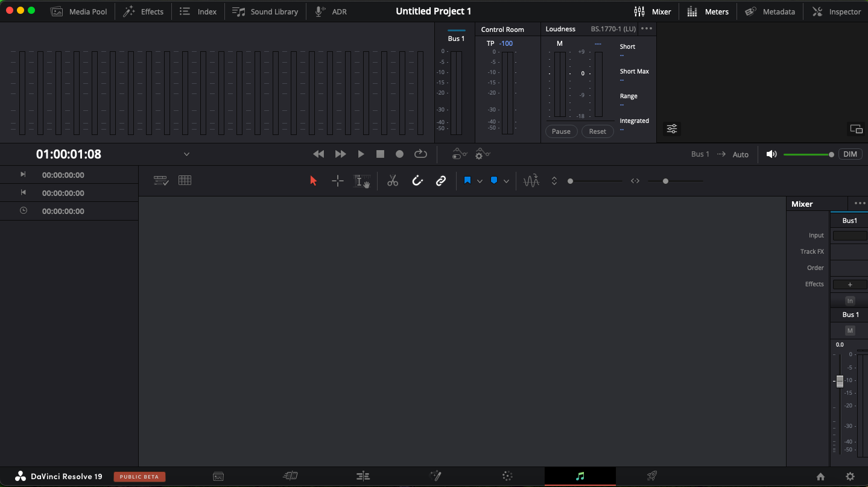Reset the loudness meter
The width and height of the screenshot is (868, 487).
(x=598, y=131)
